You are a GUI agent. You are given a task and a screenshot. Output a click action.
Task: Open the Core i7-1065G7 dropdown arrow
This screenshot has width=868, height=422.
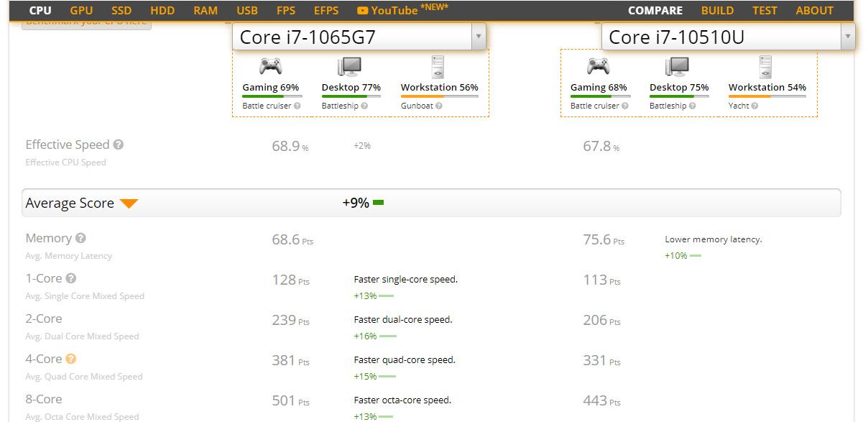click(478, 37)
